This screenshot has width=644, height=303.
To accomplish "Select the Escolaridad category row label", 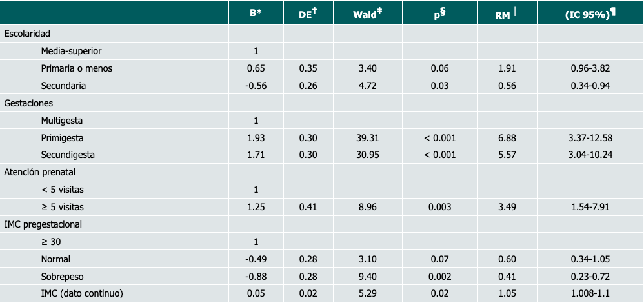I will tap(26, 33).
